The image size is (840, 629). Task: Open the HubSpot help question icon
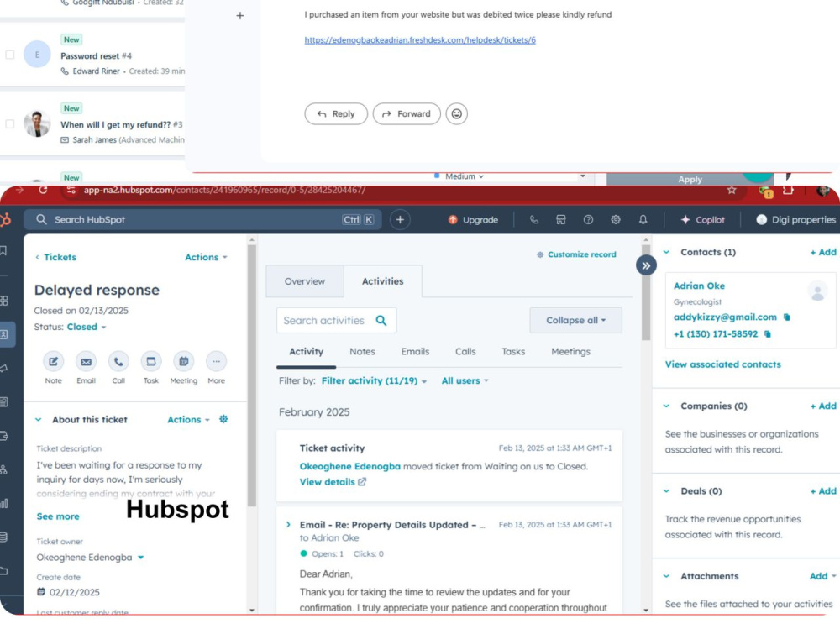click(x=588, y=220)
